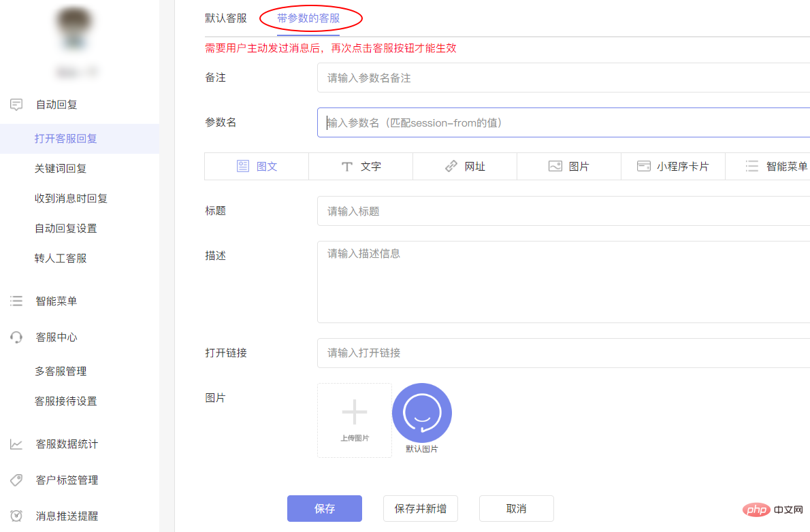The width and height of the screenshot is (810, 532).
Task: Click the 保存 button
Action: pos(325,509)
